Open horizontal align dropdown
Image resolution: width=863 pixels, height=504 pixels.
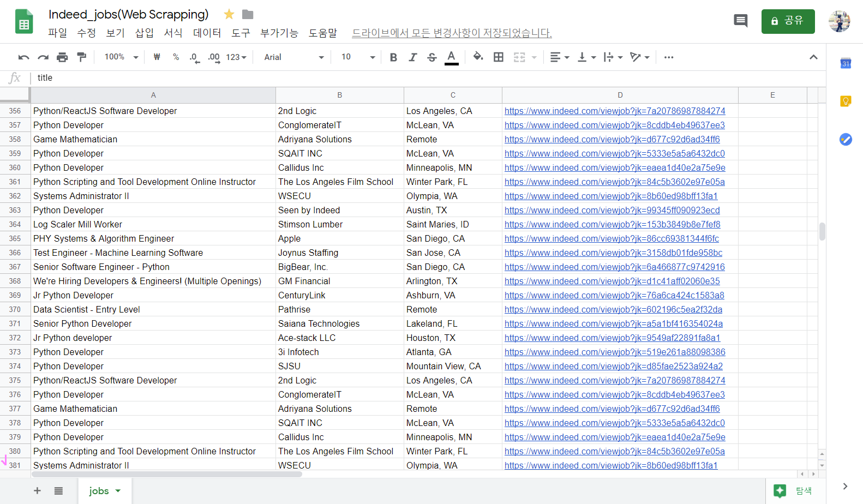click(559, 57)
